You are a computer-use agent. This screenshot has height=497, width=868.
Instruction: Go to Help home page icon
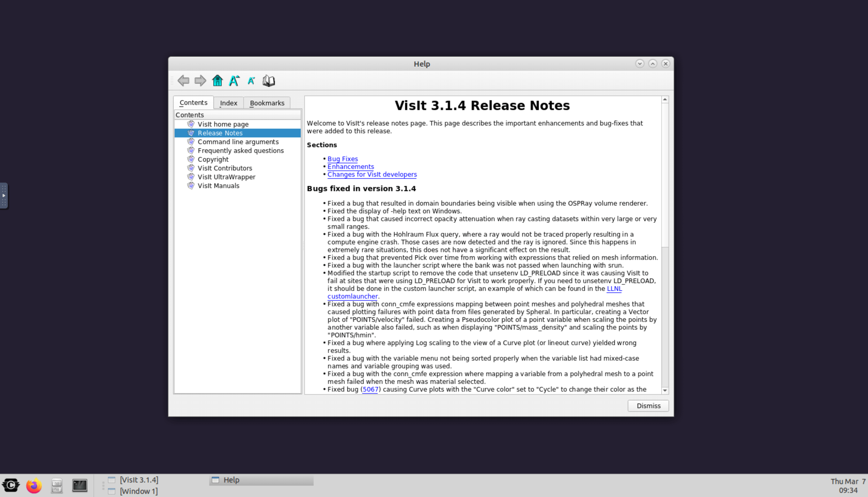click(218, 81)
